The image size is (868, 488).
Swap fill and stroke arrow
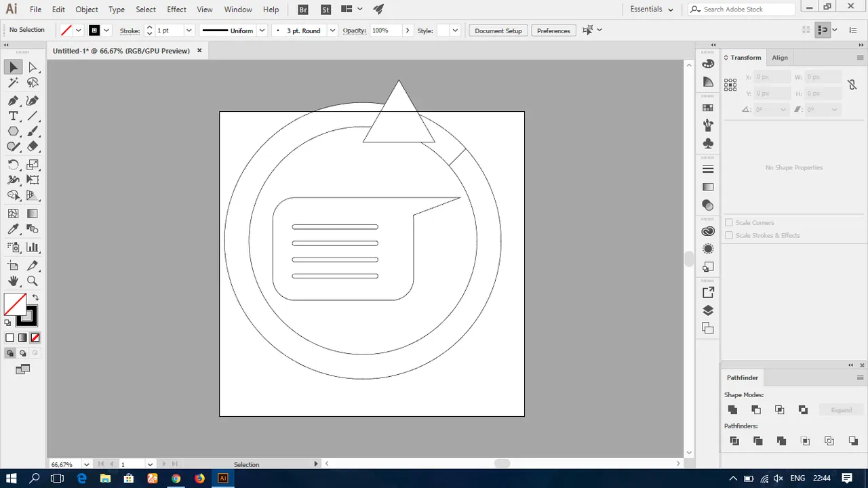(x=35, y=298)
